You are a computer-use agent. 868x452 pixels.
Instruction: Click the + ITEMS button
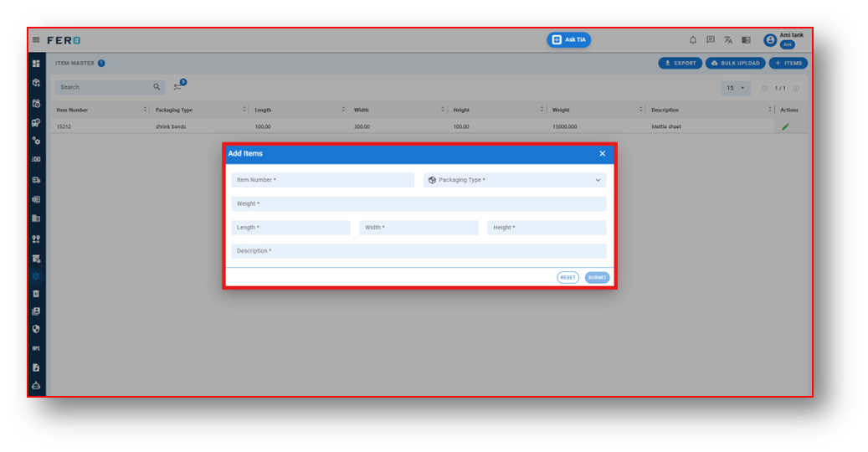(788, 63)
